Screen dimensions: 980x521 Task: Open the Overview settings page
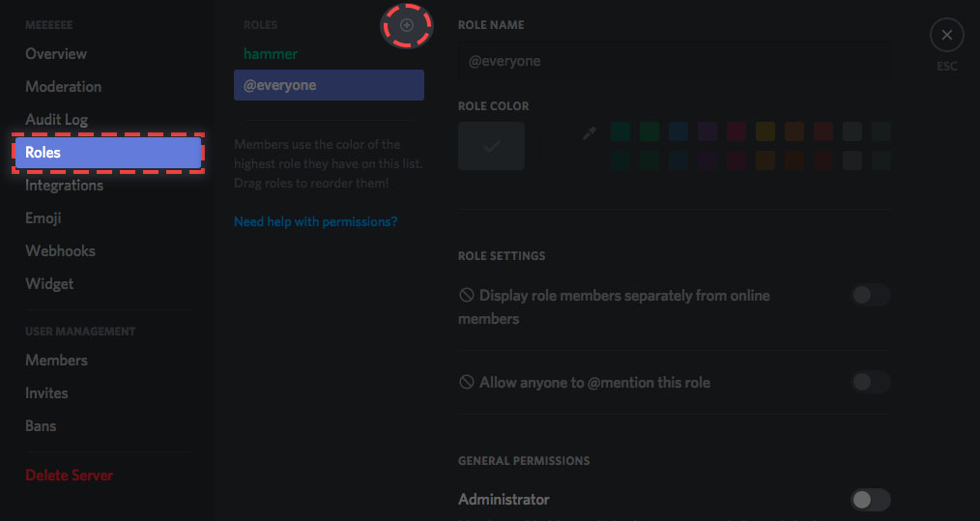tap(56, 54)
